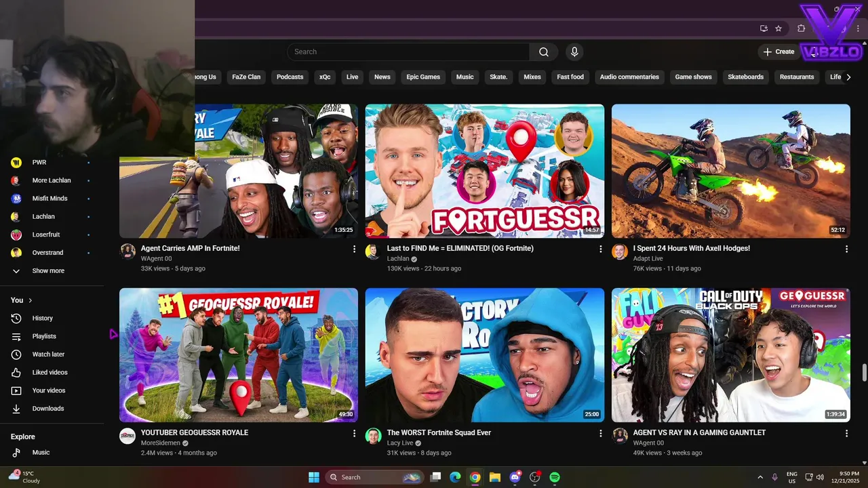Image resolution: width=868 pixels, height=488 pixels.
Task: Open options menu for Last to FIND Me video
Action: (600, 249)
